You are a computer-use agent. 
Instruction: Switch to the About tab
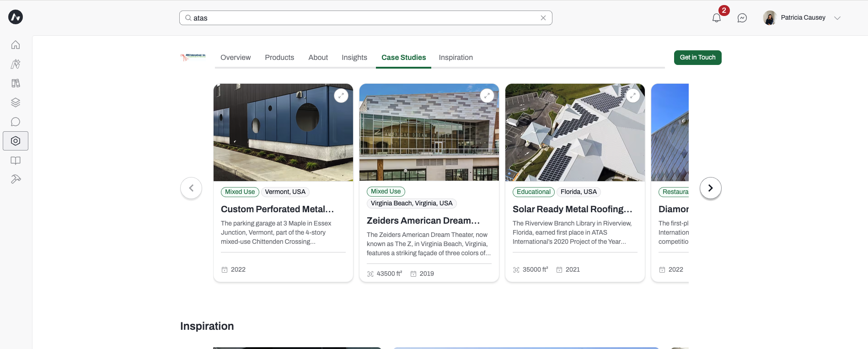pyautogui.click(x=318, y=58)
